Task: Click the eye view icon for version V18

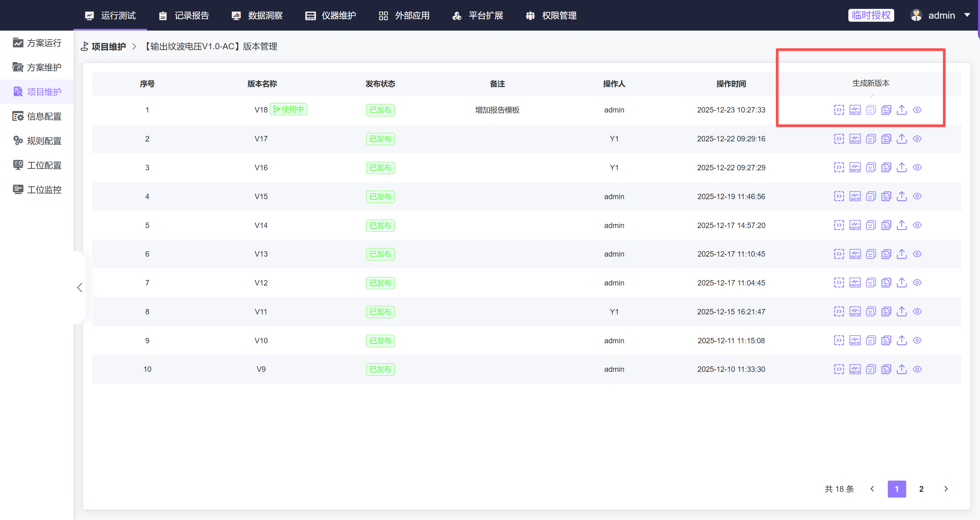Action: pyautogui.click(x=917, y=110)
